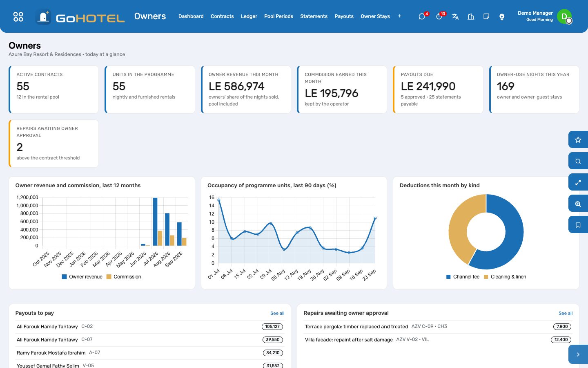Click the bookmark side button
This screenshot has height=368, width=588.
pos(578,225)
